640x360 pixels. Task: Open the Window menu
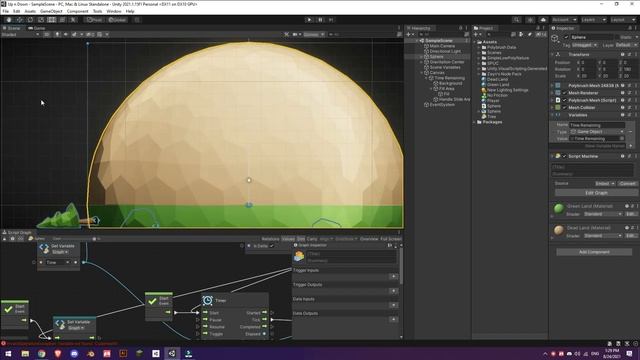pyautogui.click(x=114, y=11)
